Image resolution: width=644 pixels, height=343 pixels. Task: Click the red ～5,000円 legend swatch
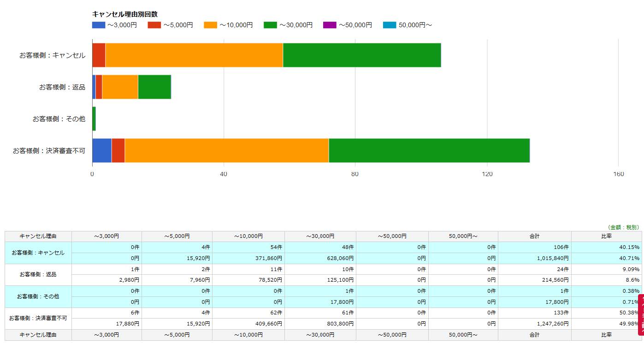pos(154,25)
